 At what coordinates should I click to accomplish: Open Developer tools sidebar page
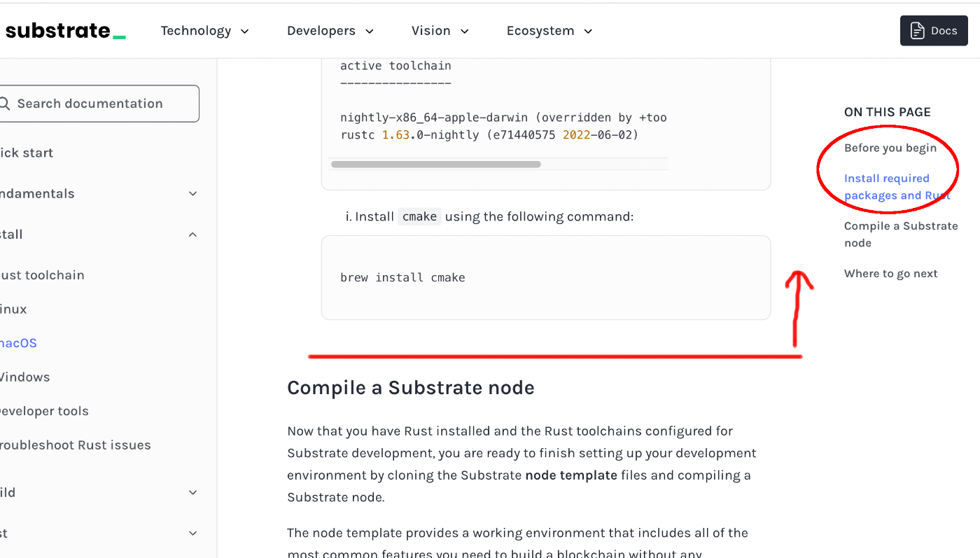pyautogui.click(x=44, y=411)
